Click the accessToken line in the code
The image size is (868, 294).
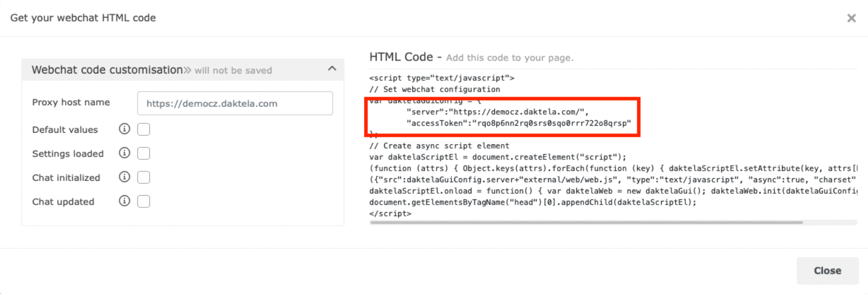click(x=519, y=123)
